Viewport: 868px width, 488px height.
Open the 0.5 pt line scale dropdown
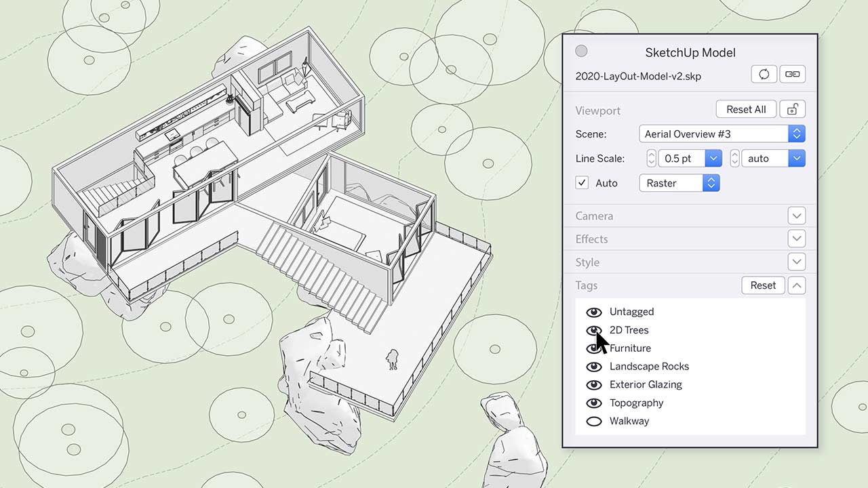click(x=713, y=159)
